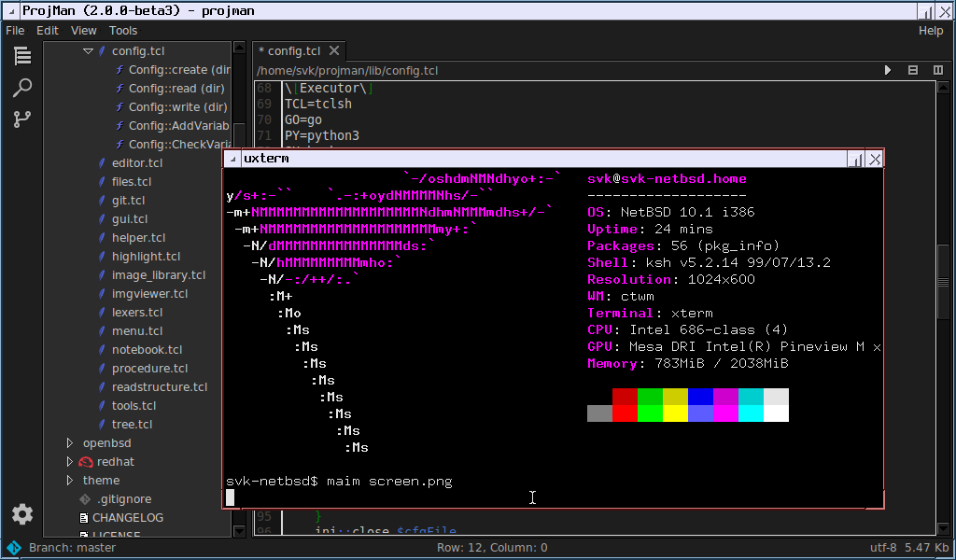
Task: Close the config.tcl tab
Action: (x=333, y=50)
